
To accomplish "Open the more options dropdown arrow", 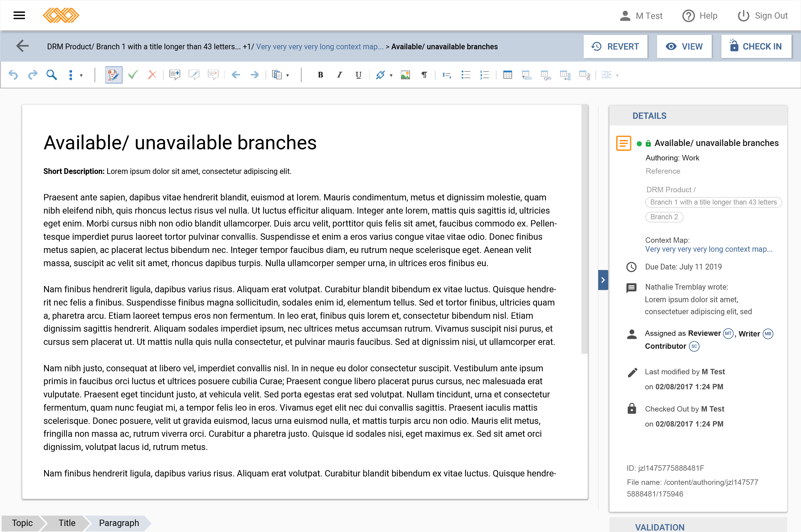I will pos(81,75).
